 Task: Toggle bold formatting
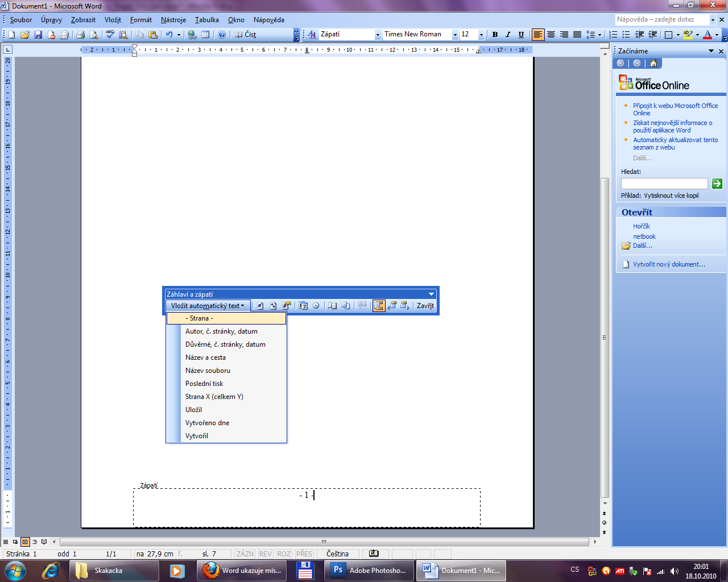(495, 35)
